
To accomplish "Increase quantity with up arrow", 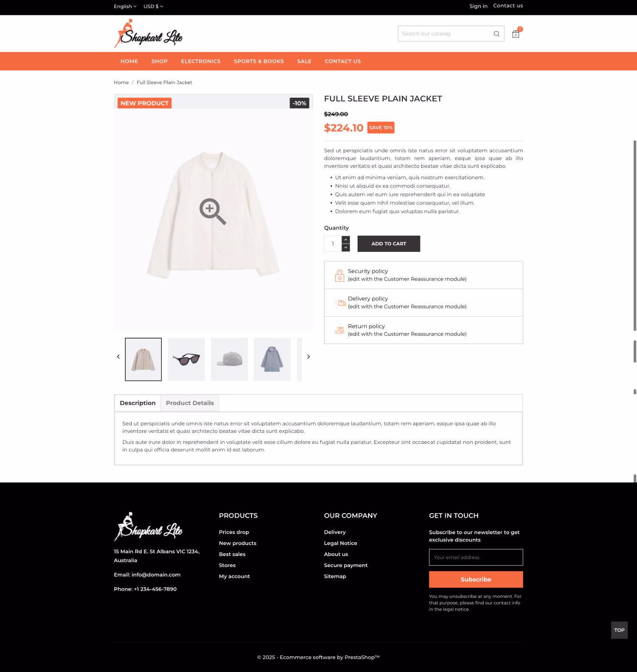I will coord(346,240).
